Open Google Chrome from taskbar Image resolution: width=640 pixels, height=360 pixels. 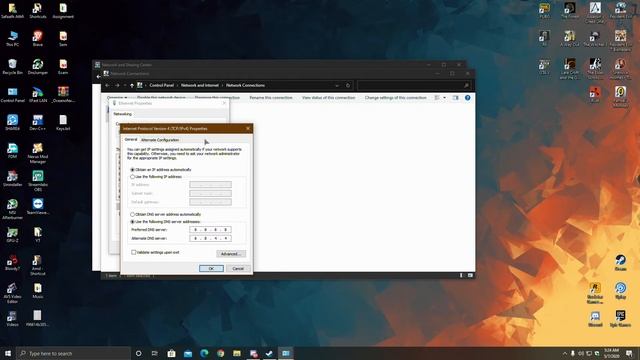point(220,353)
